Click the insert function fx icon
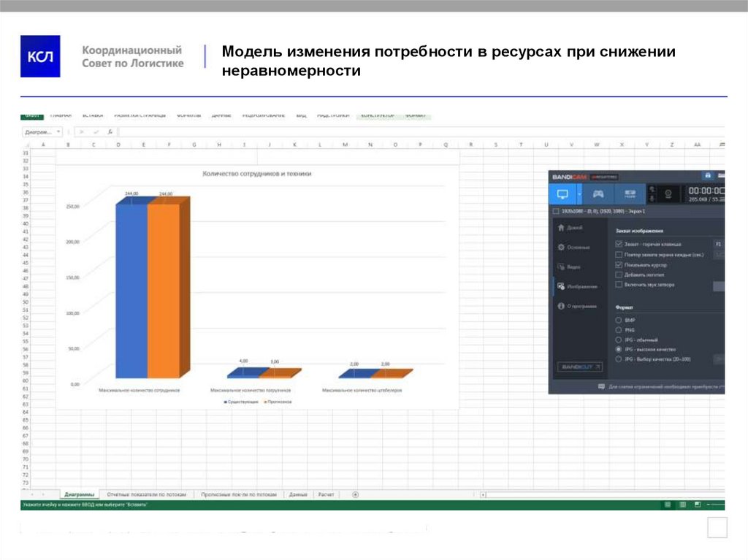 [x=110, y=132]
